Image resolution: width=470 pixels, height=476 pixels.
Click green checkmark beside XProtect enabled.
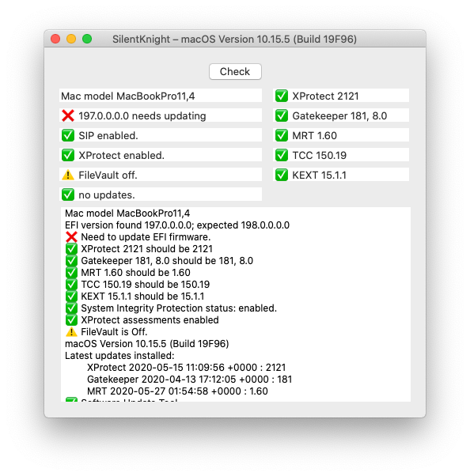pos(68,155)
